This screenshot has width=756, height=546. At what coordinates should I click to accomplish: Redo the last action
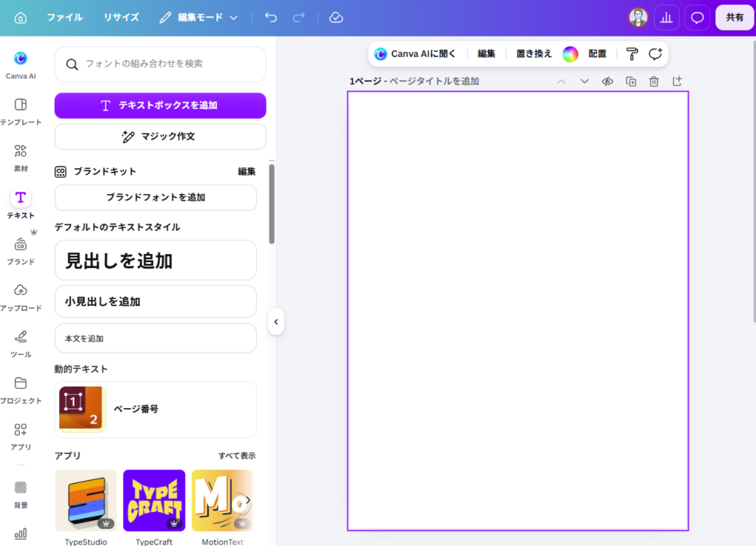(298, 18)
